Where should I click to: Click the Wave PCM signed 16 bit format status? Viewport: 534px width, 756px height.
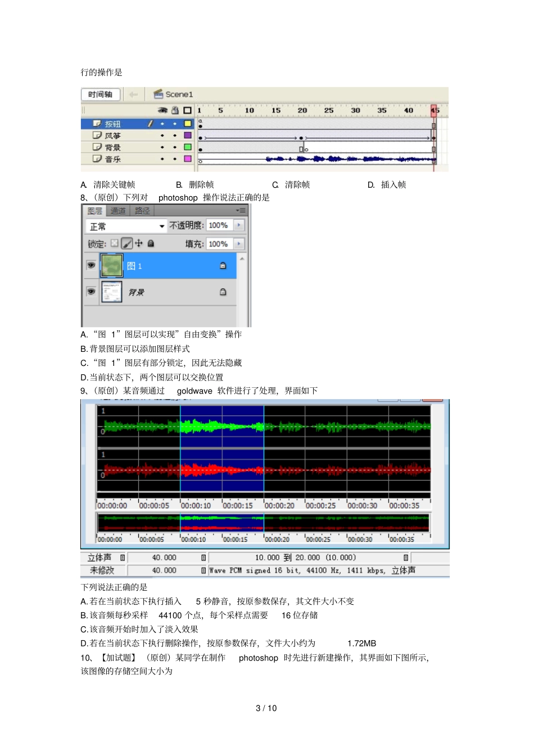point(312,571)
